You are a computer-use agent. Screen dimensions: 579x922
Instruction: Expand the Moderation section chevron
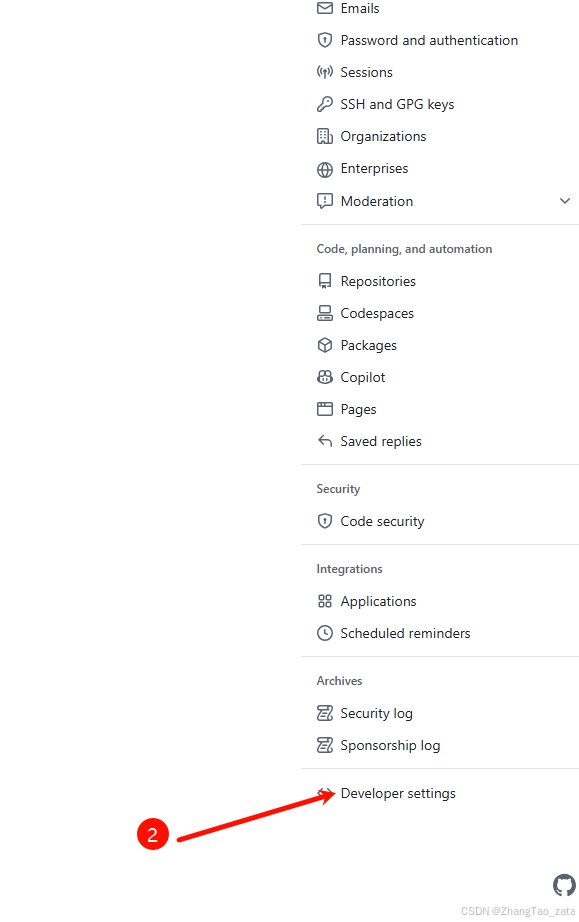[565, 201]
